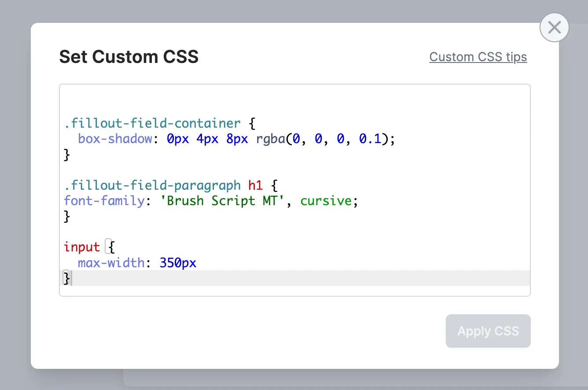
Task: Click the .fillout-field-paragraph selector
Action: [x=152, y=185]
